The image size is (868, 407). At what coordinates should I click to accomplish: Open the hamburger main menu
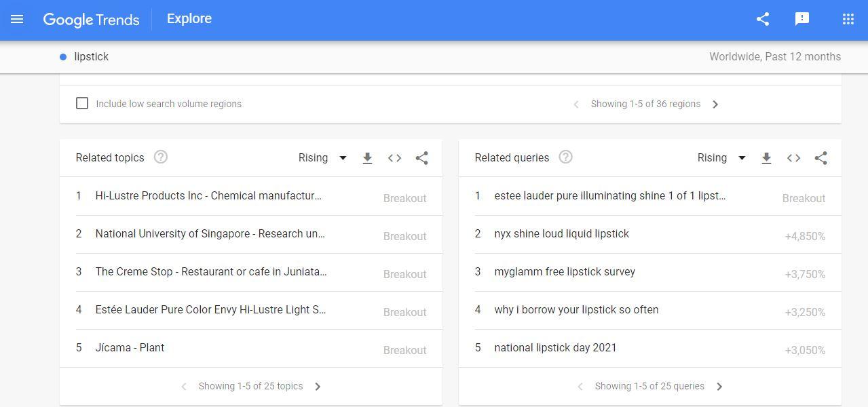click(x=17, y=19)
